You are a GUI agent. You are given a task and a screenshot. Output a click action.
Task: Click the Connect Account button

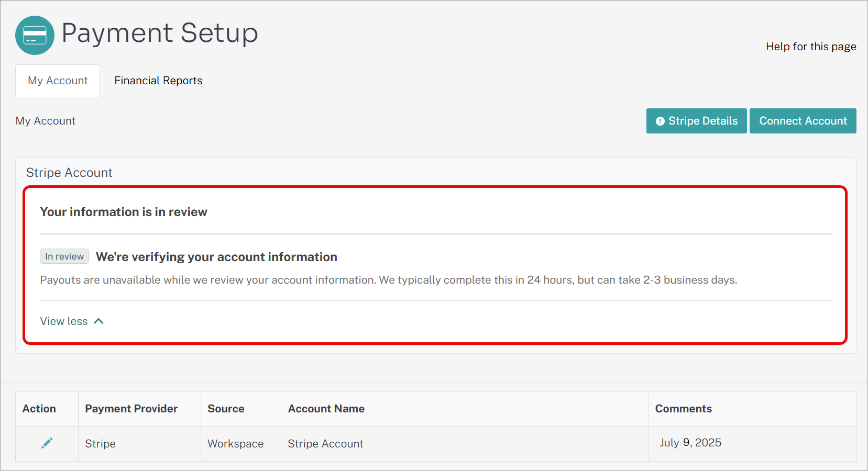[x=803, y=121]
